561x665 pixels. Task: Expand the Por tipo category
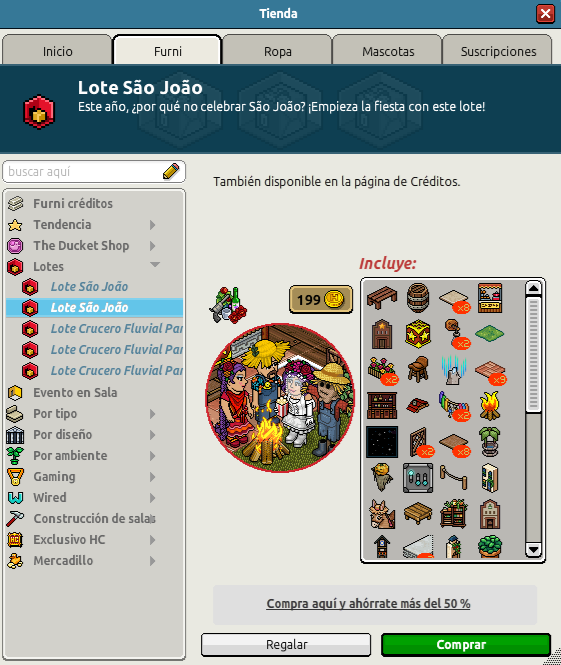153,414
